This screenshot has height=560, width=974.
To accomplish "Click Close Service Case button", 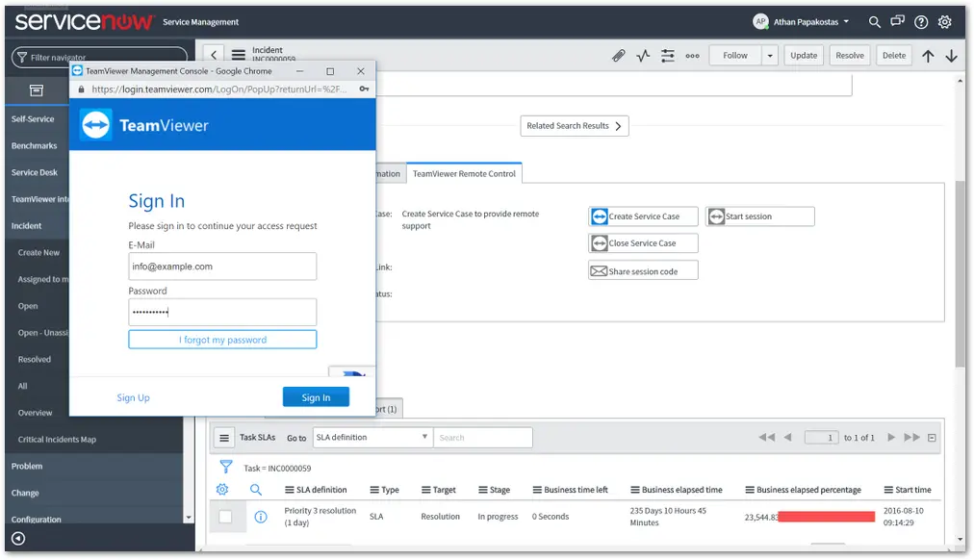I will pos(643,243).
